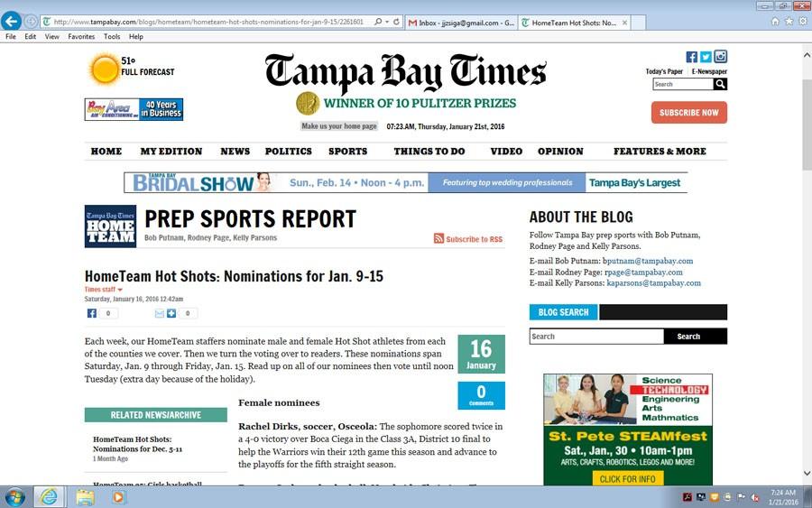
Task: Focus the header site search field
Action: [683, 84]
